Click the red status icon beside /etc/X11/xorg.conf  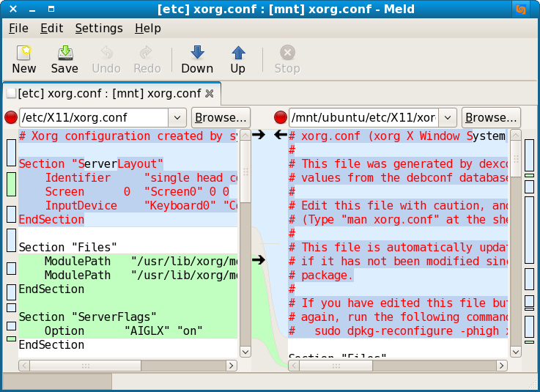tap(11, 117)
